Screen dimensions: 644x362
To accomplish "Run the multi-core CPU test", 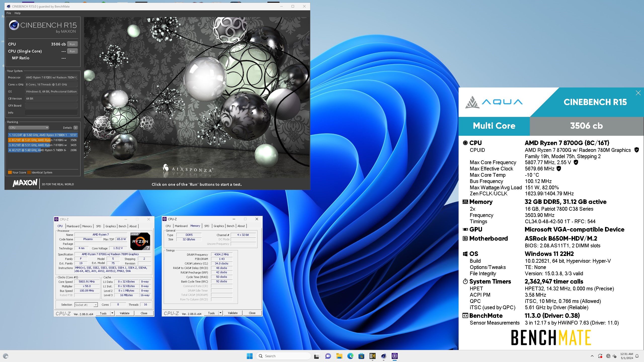I will pyautogui.click(x=72, y=44).
